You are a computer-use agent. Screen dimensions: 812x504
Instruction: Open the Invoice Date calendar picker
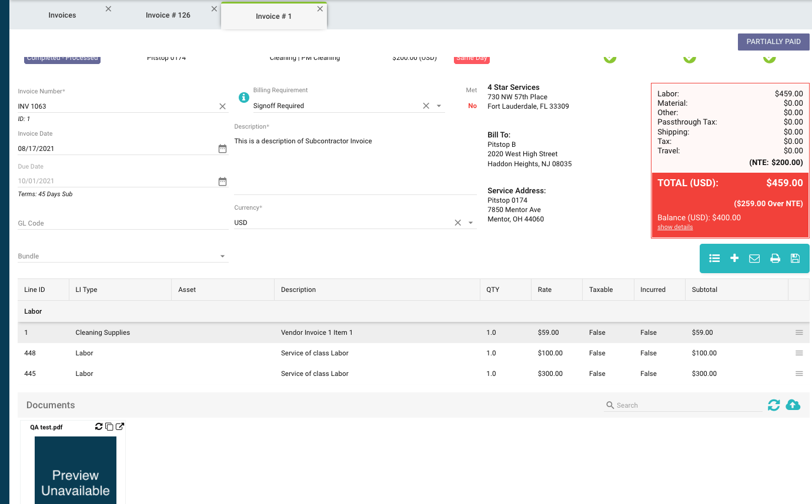coord(222,149)
